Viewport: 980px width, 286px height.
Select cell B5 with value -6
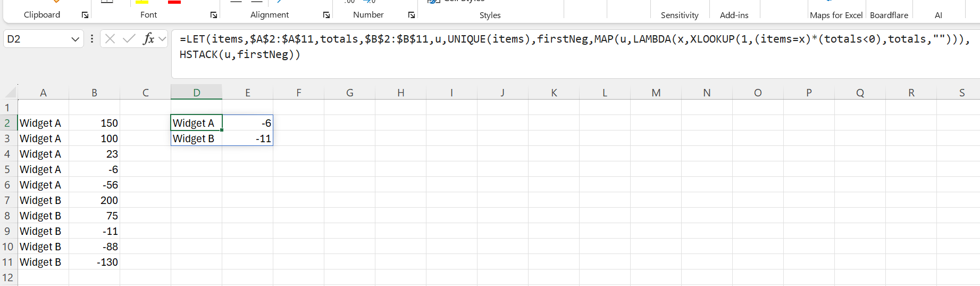[x=95, y=169]
